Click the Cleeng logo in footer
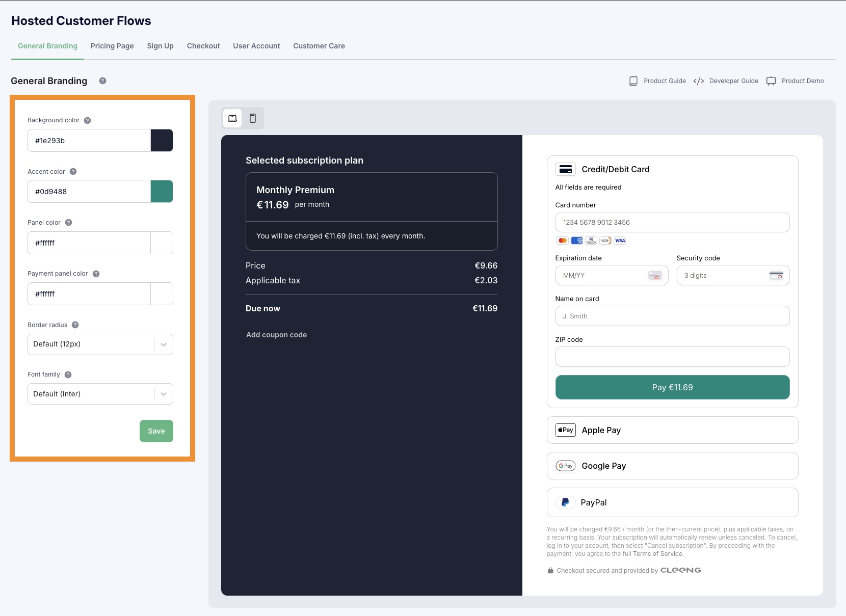 point(681,570)
